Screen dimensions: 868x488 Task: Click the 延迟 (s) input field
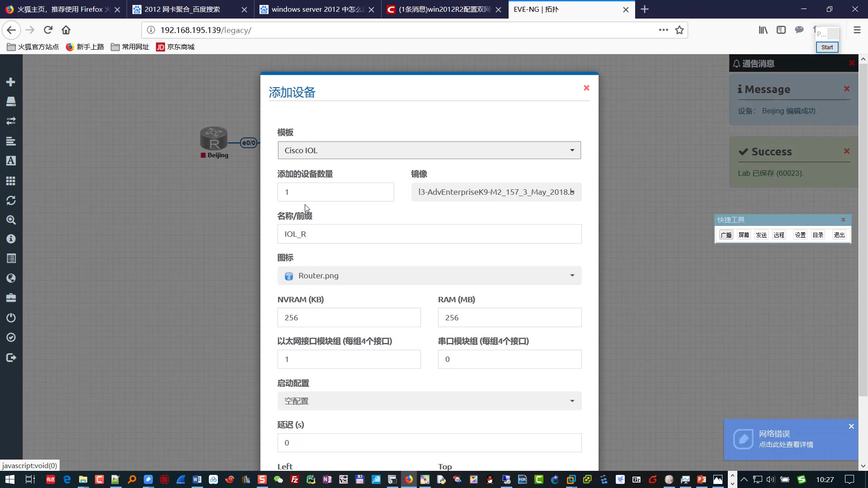[x=429, y=443]
